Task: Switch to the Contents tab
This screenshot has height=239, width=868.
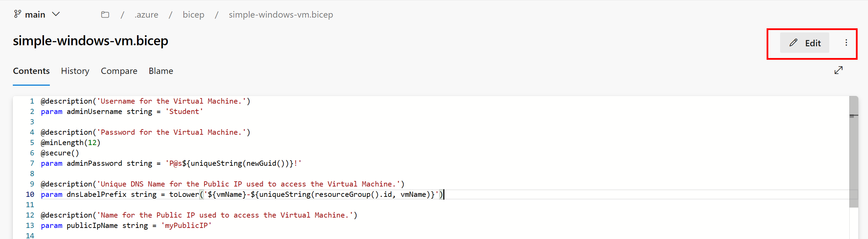Action: 31,71
